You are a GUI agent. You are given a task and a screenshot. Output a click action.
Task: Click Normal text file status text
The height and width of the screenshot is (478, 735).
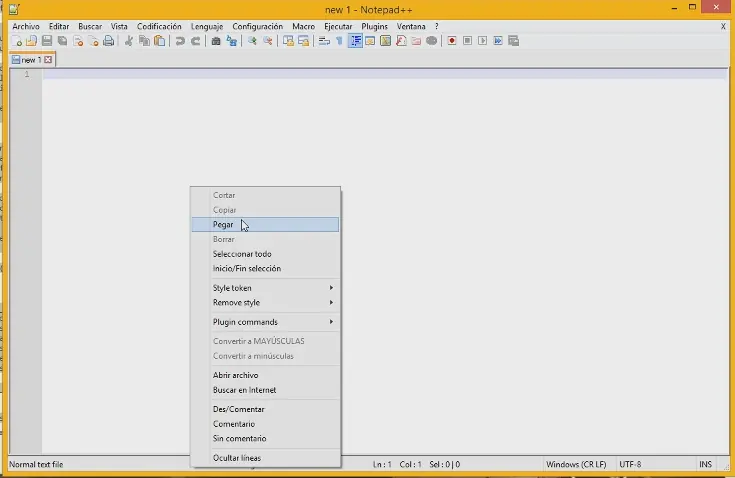tap(36, 464)
